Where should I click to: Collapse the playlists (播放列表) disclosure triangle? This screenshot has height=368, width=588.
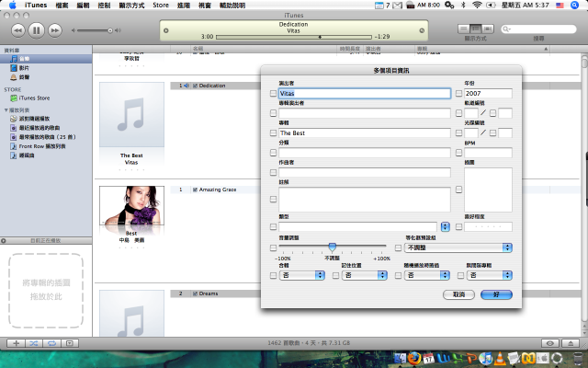[6, 110]
